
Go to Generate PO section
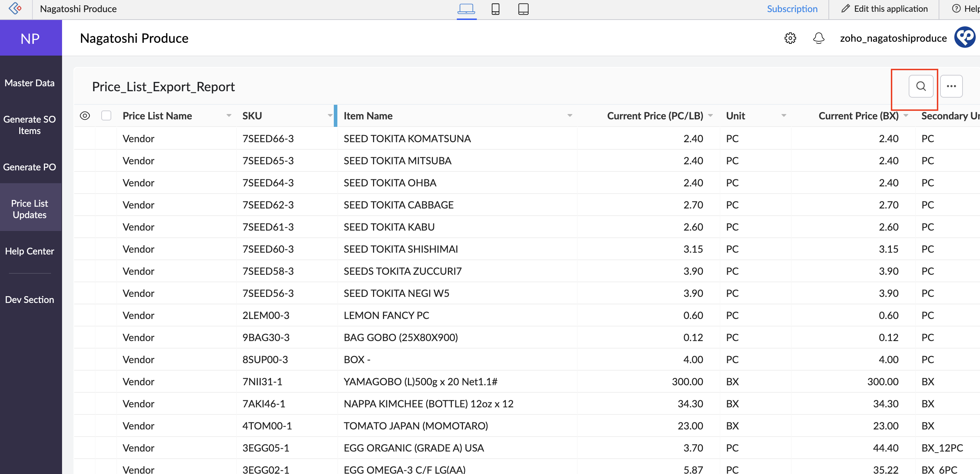[x=30, y=167]
